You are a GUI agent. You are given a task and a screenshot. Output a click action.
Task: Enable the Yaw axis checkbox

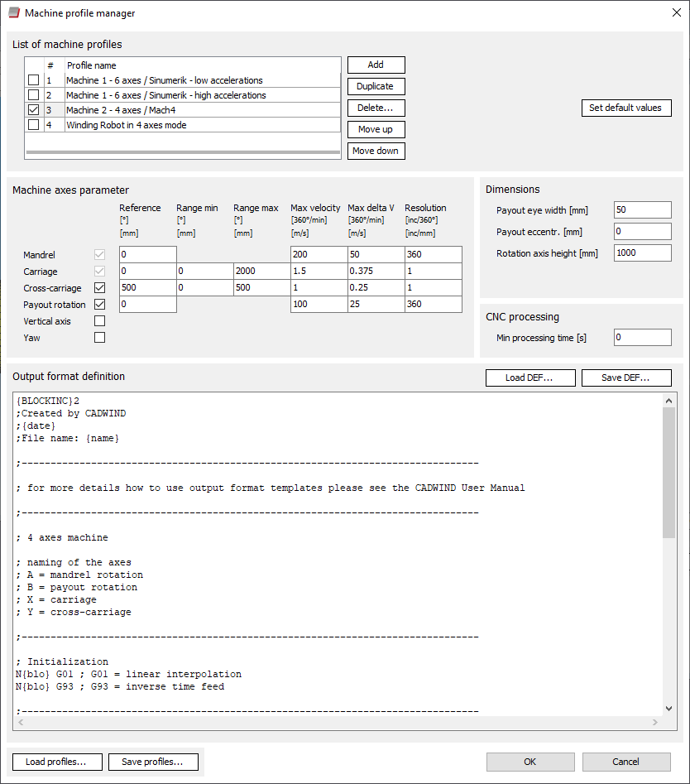[x=100, y=338]
